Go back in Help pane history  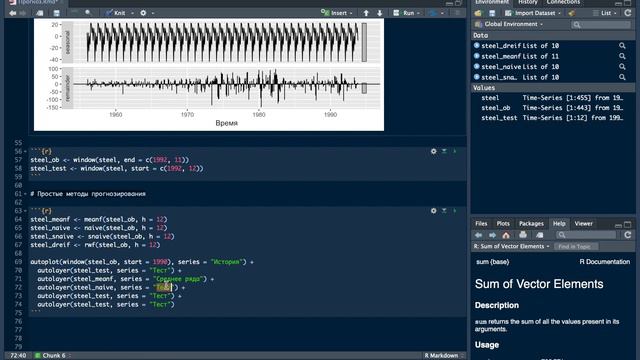coord(478,235)
